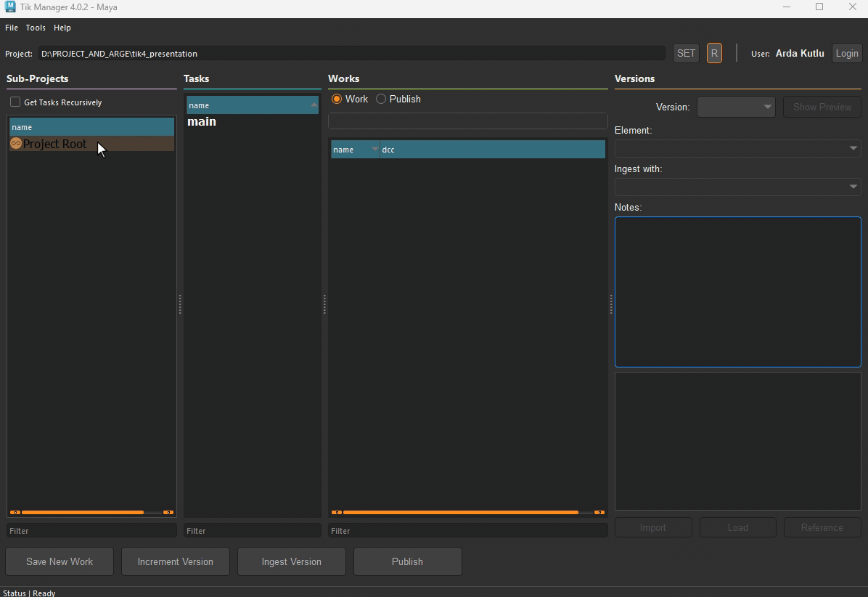This screenshot has height=597, width=868.
Task: Select Project Root in Sub-Projects tree
Action: pyautogui.click(x=92, y=144)
